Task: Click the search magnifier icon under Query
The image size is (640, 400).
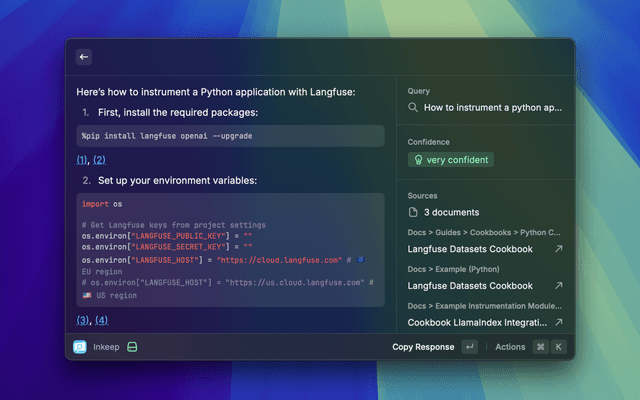Action: tap(413, 106)
